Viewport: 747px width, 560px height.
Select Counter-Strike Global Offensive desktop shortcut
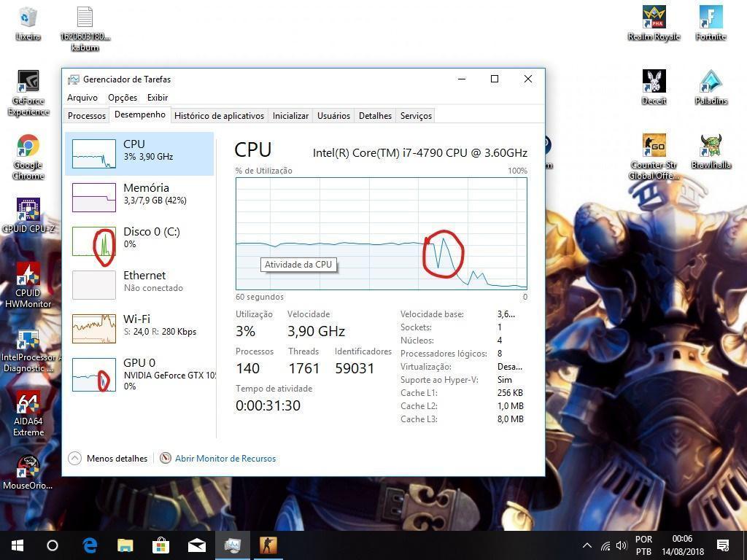click(x=654, y=157)
